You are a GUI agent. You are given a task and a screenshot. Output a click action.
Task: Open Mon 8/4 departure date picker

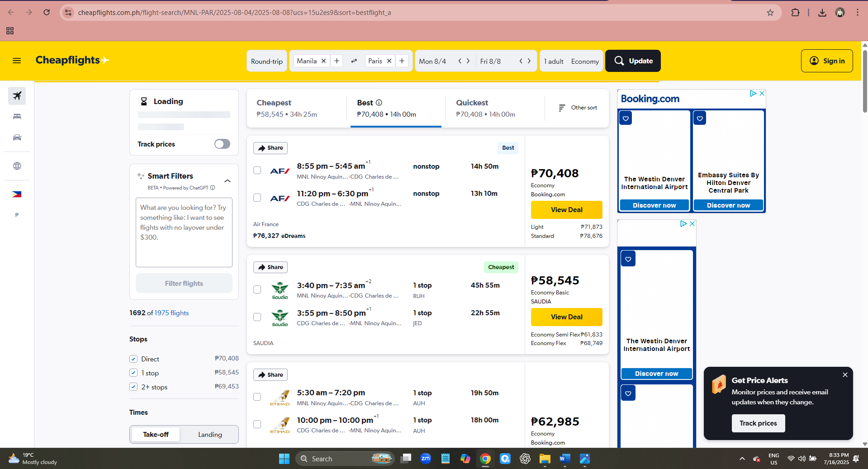coord(433,61)
